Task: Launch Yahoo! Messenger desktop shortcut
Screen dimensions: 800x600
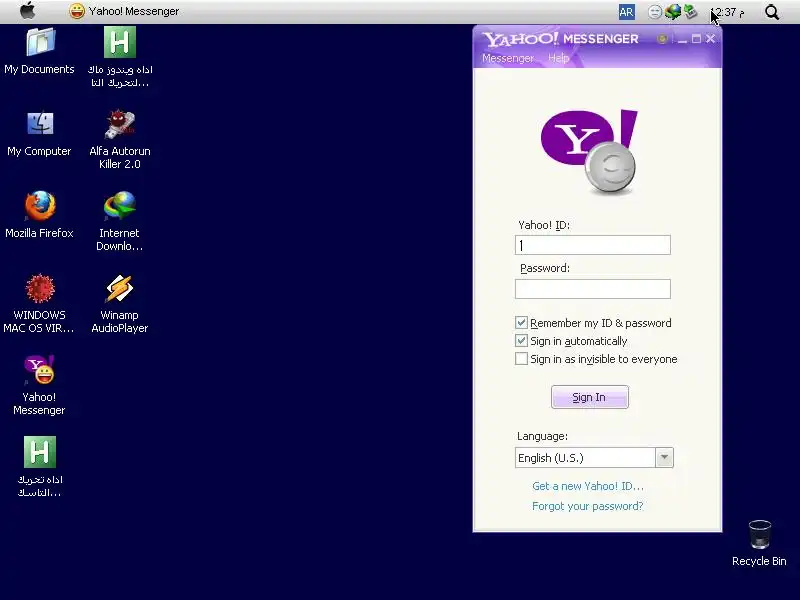Action: [40, 370]
